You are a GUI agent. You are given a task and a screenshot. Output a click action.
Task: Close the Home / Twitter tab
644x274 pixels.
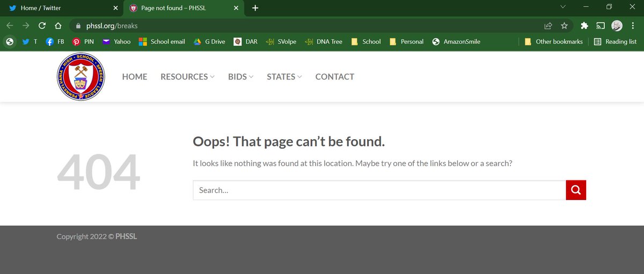[115, 8]
